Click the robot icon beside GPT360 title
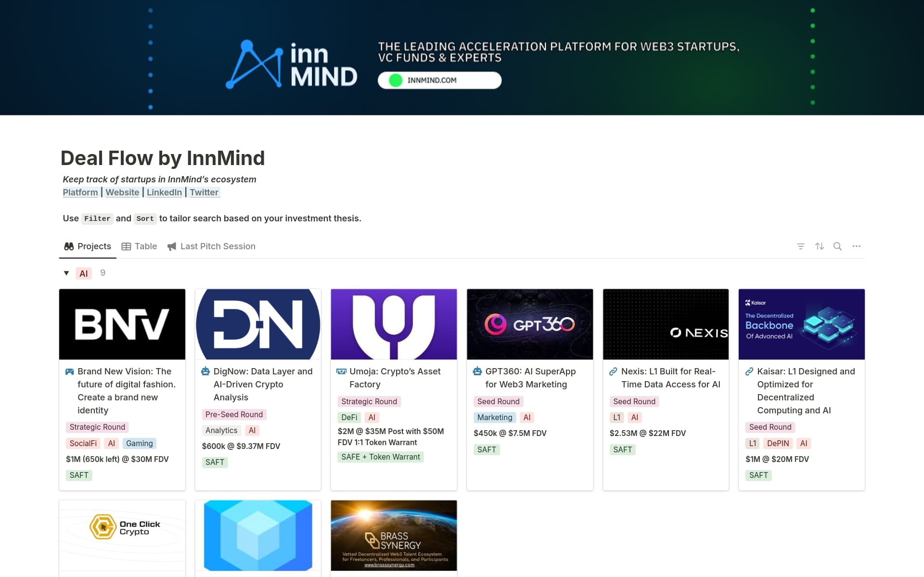Screen dimensions: 924x577 pyautogui.click(x=477, y=372)
